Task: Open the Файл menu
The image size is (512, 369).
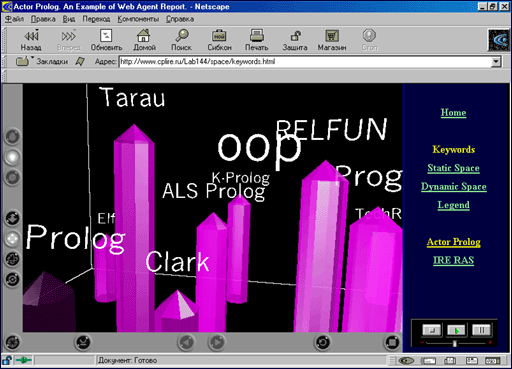Action: click(14, 19)
